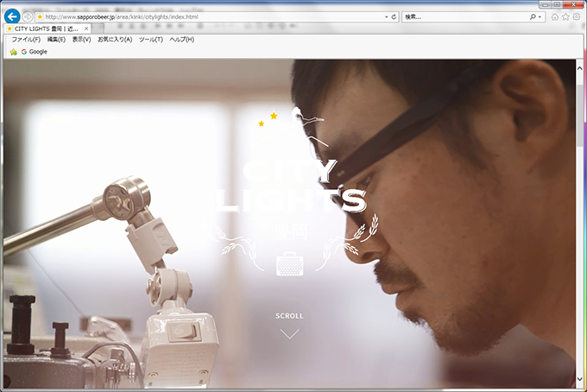The height and width of the screenshot is (392, 587).
Task: Open the ヘルプ(H) menu
Action: (x=182, y=40)
